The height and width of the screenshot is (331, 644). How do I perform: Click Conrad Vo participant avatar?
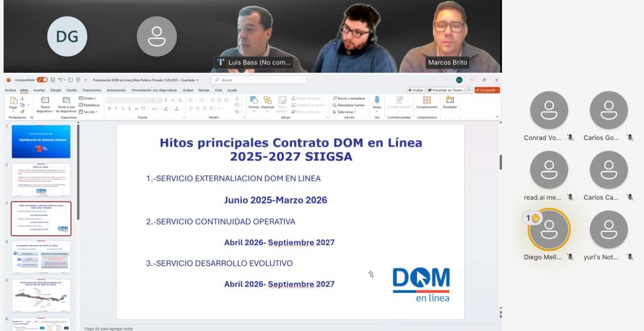pos(549,110)
